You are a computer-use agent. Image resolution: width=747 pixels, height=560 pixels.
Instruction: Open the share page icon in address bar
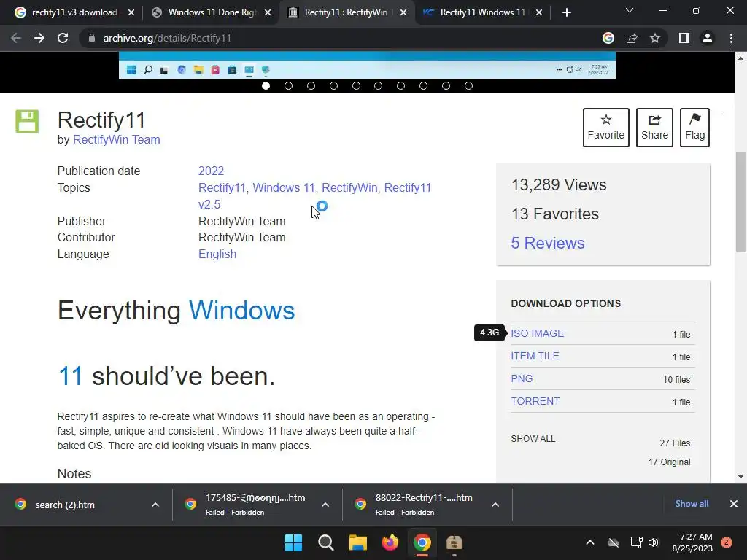(x=632, y=38)
